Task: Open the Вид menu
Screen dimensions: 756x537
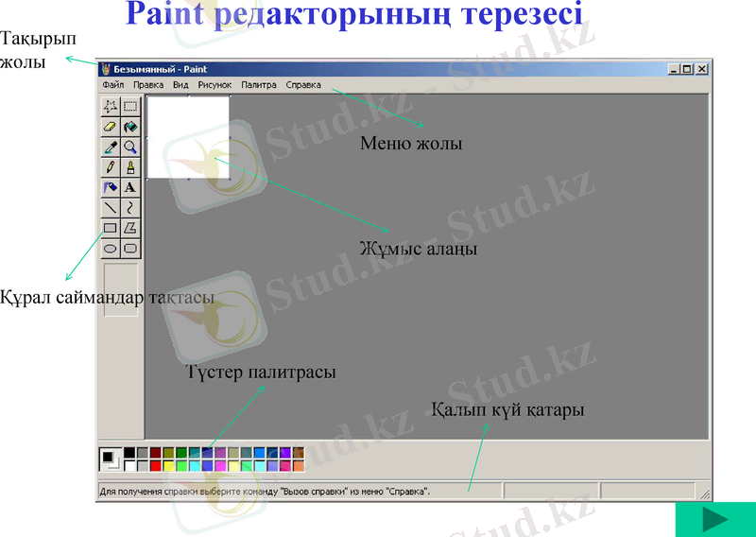Action: coord(180,85)
